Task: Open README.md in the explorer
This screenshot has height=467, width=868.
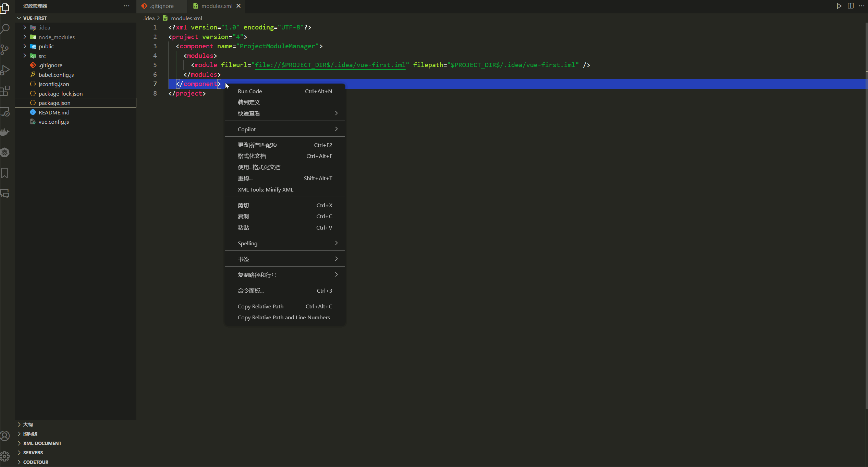Action: [x=54, y=112]
